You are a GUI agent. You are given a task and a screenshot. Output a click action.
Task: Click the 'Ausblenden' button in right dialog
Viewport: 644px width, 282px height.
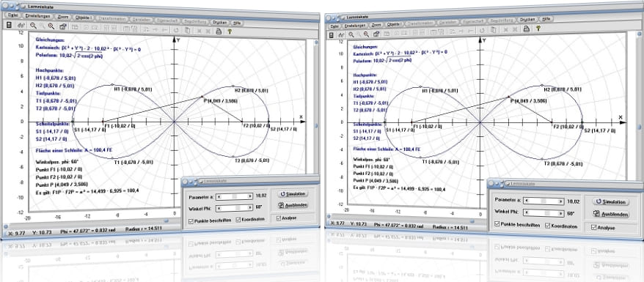[x=611, y=215]
